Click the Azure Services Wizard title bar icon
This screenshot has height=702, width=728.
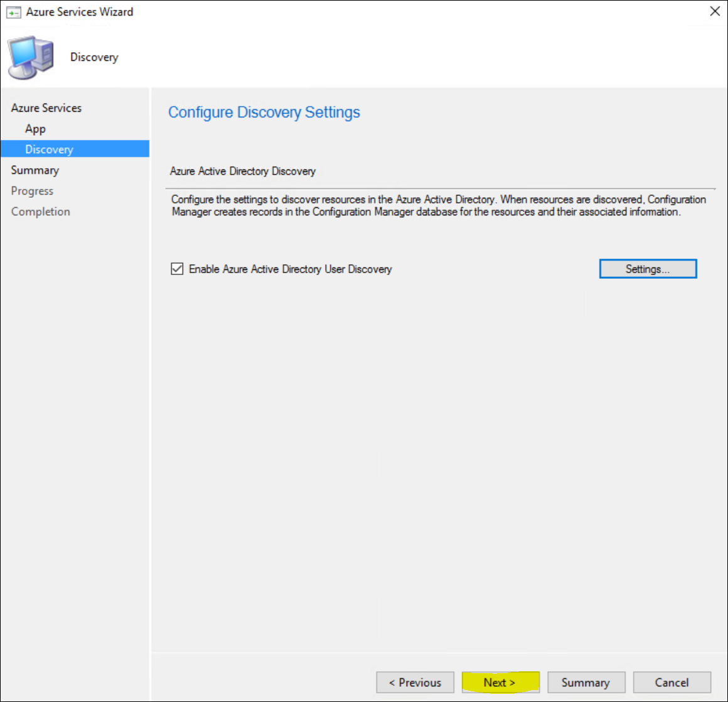[13, 12]
